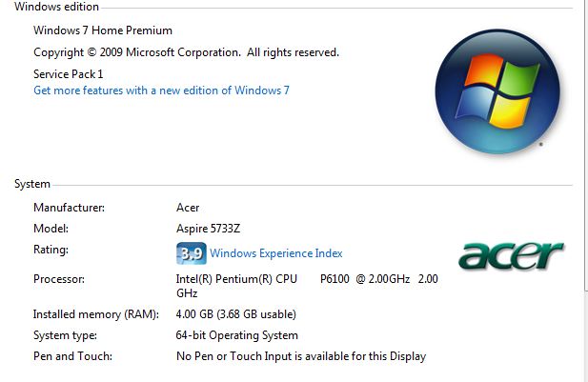Click Get more features with a new edition link
This screenshot has height=382, width=588.
161,90
